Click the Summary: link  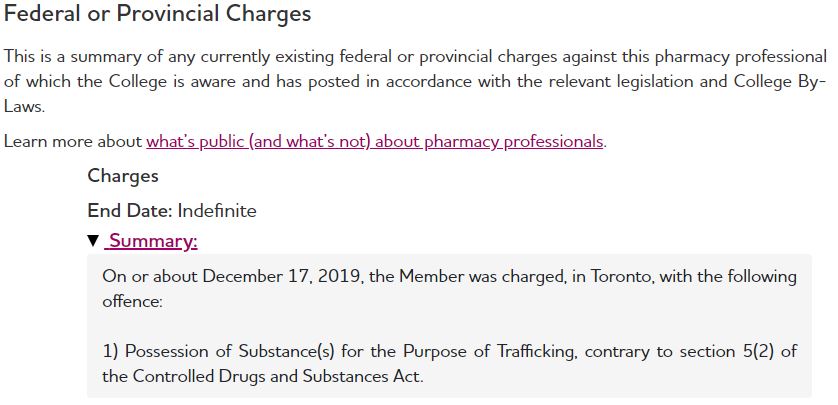pyautogui.click(x=153, y=242)
